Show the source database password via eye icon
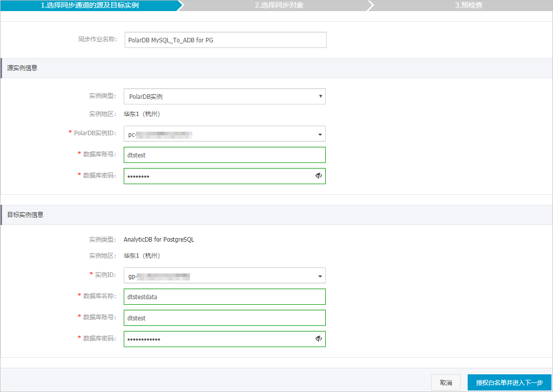Screen dimensions: 553x392 (319, 176)
